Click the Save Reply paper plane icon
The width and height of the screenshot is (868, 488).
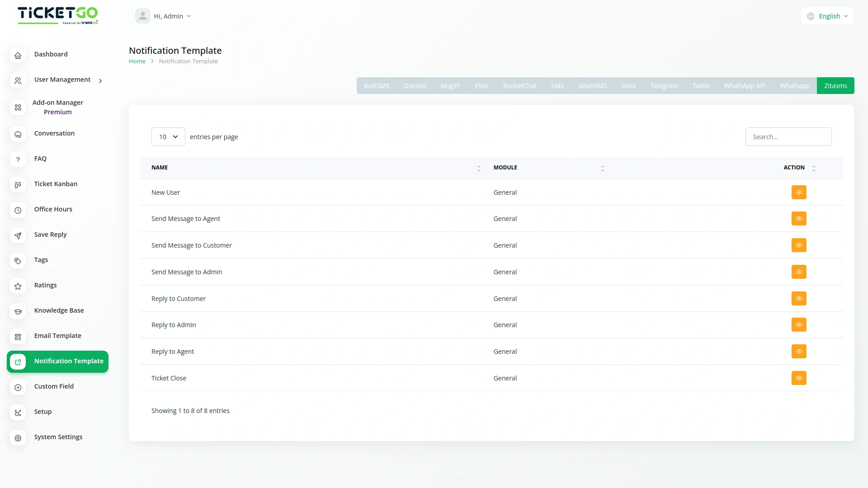point(18,235)
